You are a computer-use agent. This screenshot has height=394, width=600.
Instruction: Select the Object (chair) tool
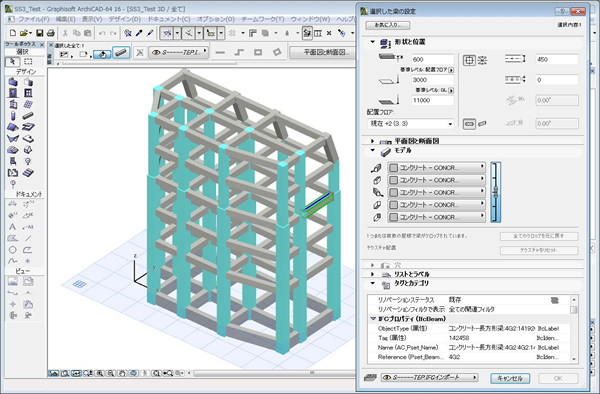pyautogui.click(x=13, y=161)
